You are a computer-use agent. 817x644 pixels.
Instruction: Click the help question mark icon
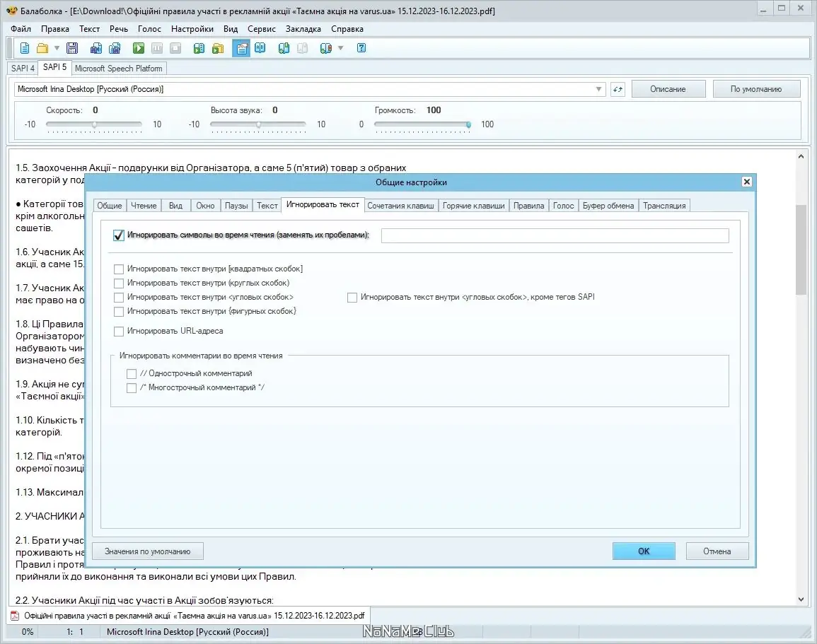pyautogui.click(x=361, y=48)
